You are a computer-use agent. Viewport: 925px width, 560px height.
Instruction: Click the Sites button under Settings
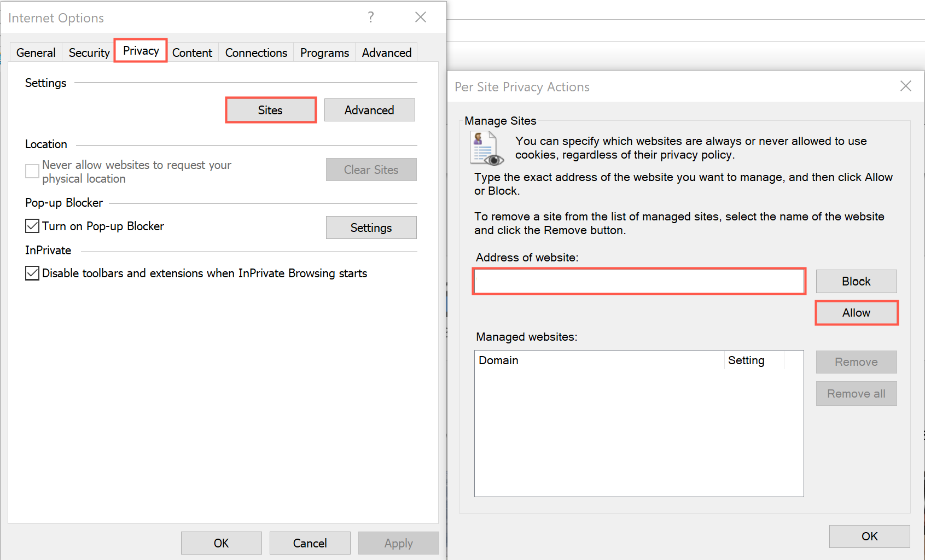click(270, 109)
